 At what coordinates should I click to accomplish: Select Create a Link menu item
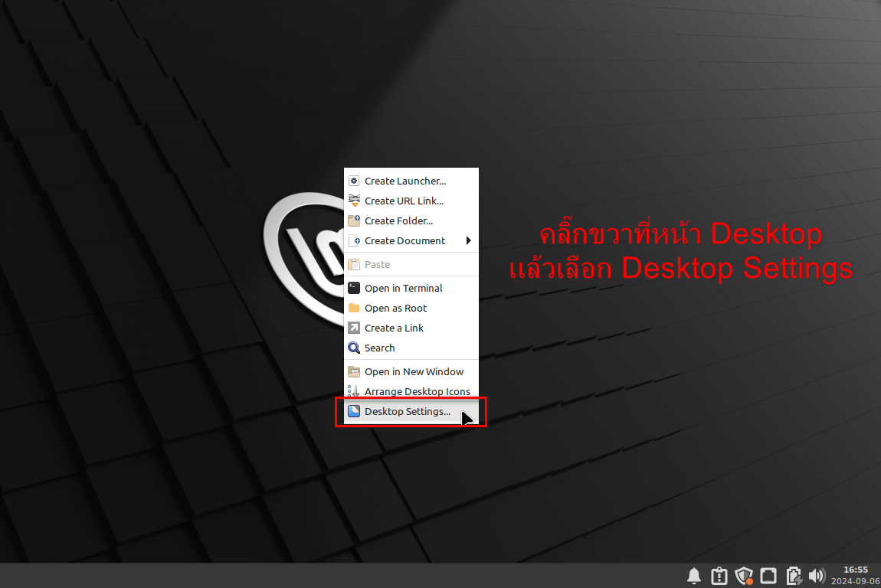coord(411,328)
